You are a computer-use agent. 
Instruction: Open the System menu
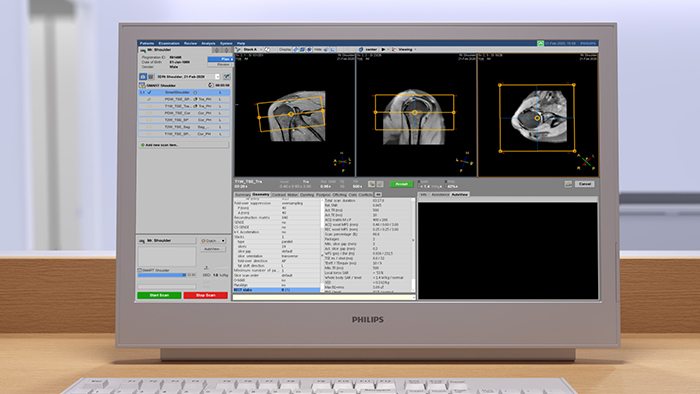pyautogui.click(x=226, y=43)
